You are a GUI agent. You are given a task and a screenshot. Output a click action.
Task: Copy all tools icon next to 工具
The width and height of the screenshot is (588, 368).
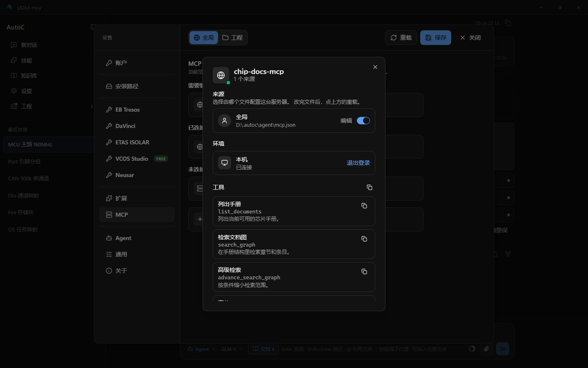(370, 187)
